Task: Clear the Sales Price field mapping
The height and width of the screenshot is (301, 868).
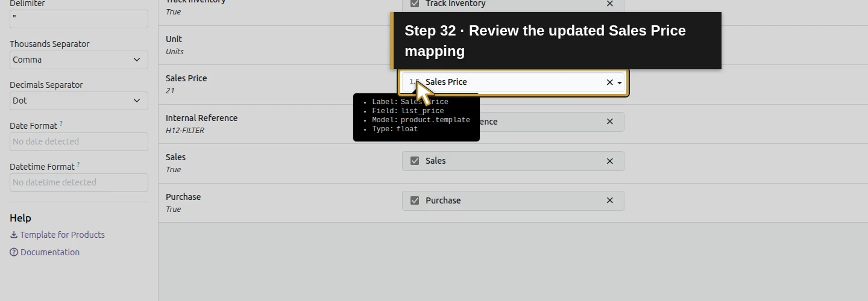Action: (609, 82)
